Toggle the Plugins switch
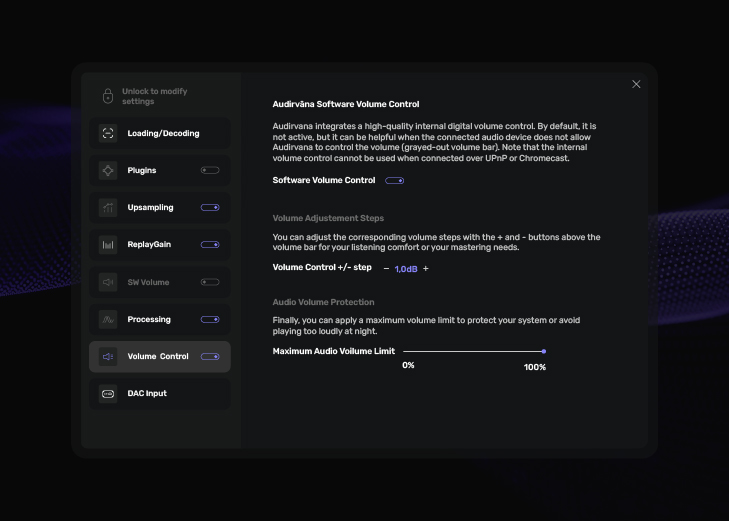The height and width of the screenshot is (521, 729). coord(210,170)
